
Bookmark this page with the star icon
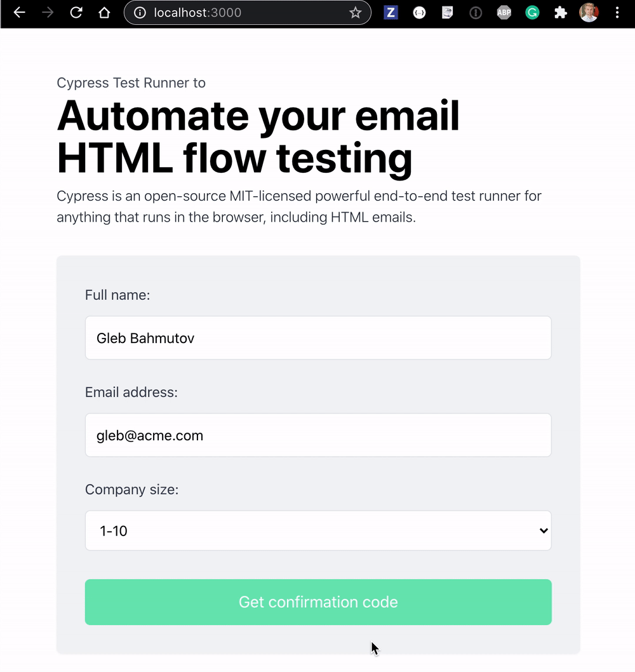point(356,13)
